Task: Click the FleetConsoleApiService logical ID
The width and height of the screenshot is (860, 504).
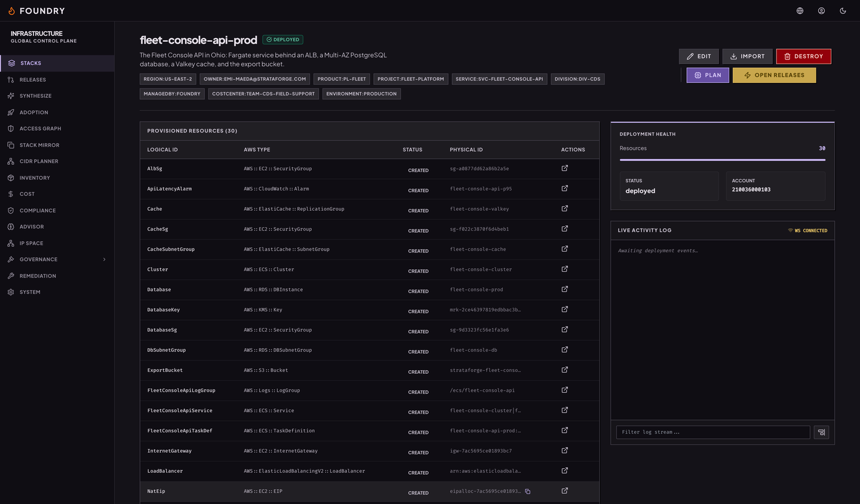Action: tap(180, 411)
